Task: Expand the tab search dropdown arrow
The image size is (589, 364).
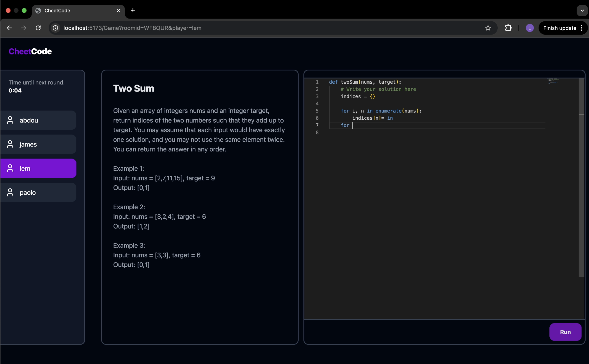Action: (582, 11)
